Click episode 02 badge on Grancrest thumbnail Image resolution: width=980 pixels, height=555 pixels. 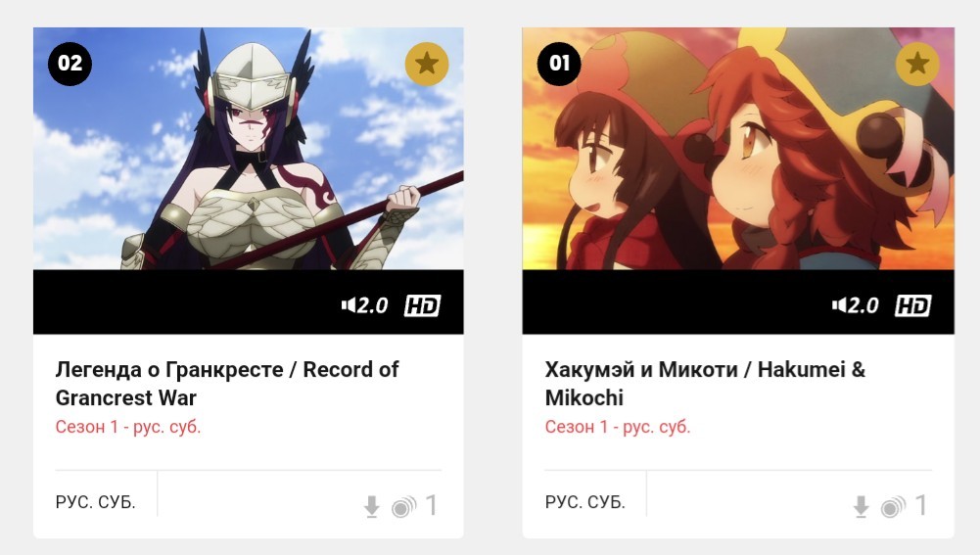pos(70,64)
